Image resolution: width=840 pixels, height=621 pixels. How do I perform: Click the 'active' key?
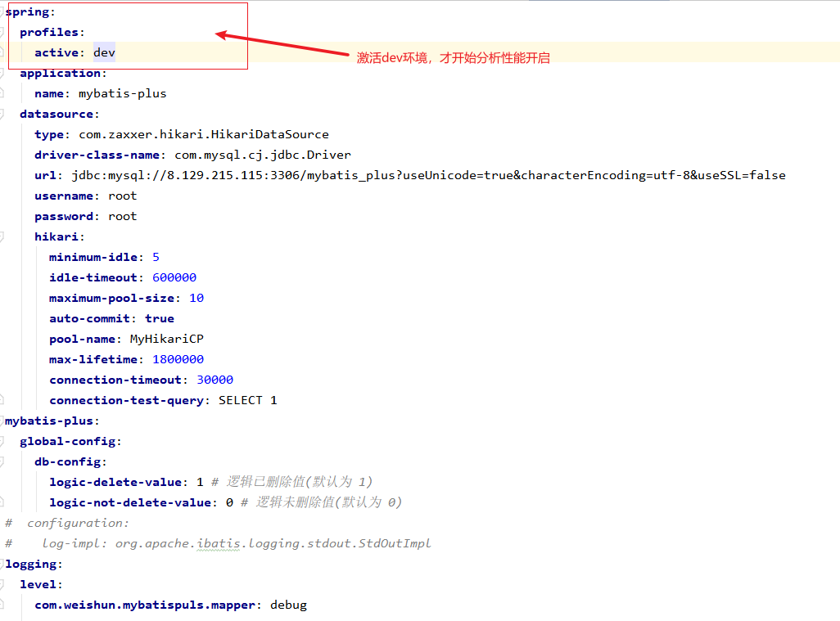(x=56, y=52)
